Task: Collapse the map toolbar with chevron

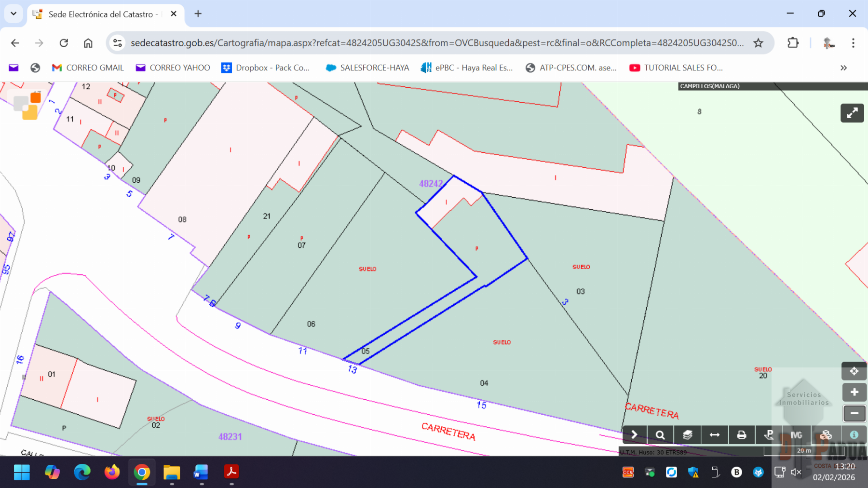Action: tap(634, 435)
